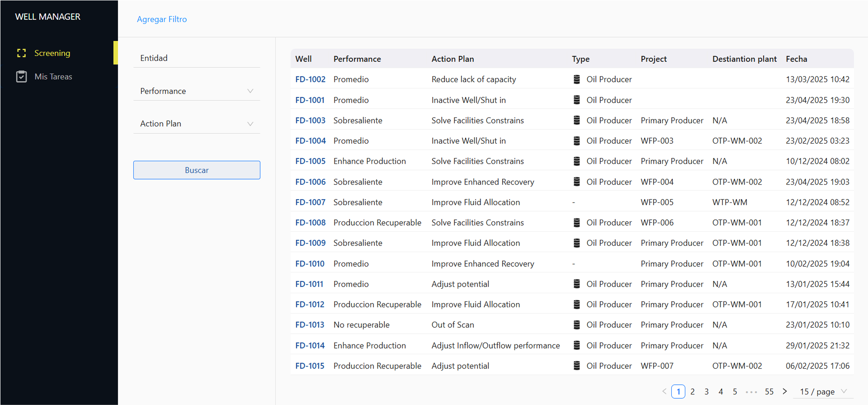Image resolution: width=868 pixels, height=405 pixels.
Task: Click the barrel icon in the FD-1013 row
Action: tap(576, 325)
